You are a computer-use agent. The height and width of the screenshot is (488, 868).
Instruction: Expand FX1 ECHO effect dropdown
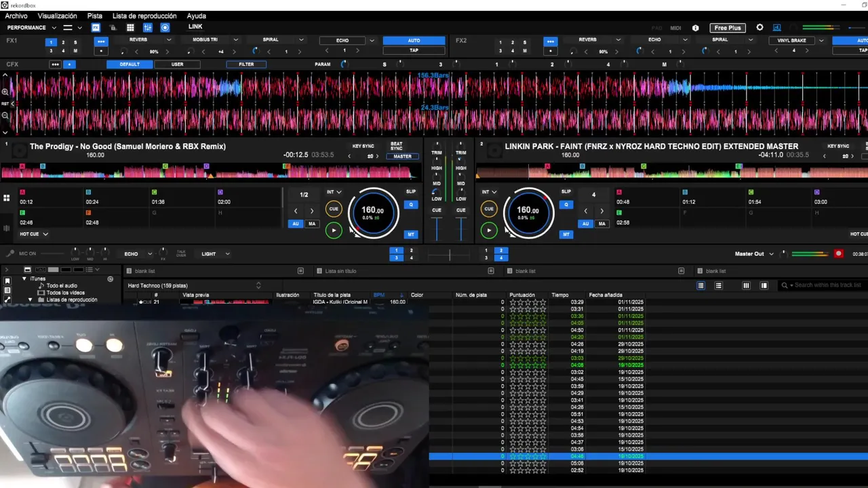pos(372,41)
